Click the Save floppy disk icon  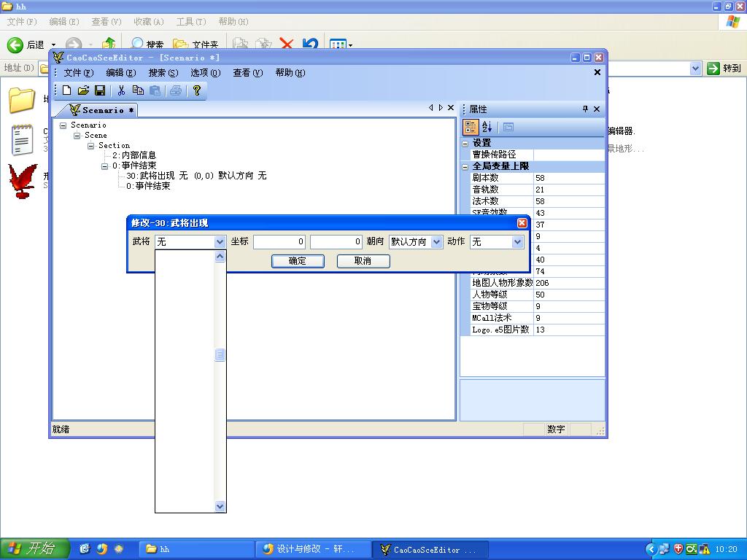point(100,90)
